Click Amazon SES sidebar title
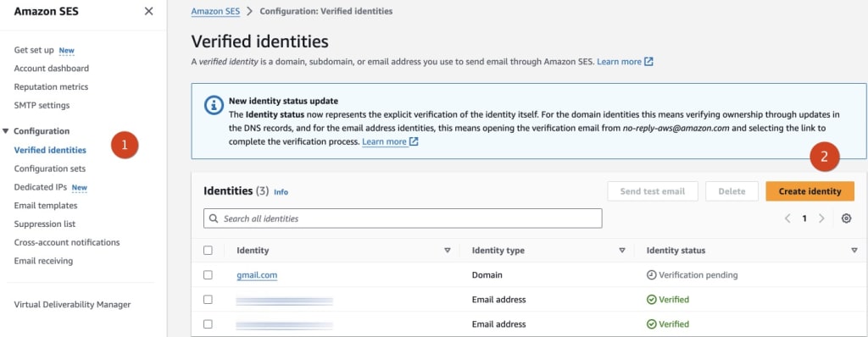Image resolution: width=868 pixels, height=337 pixels. pos(47,11)
